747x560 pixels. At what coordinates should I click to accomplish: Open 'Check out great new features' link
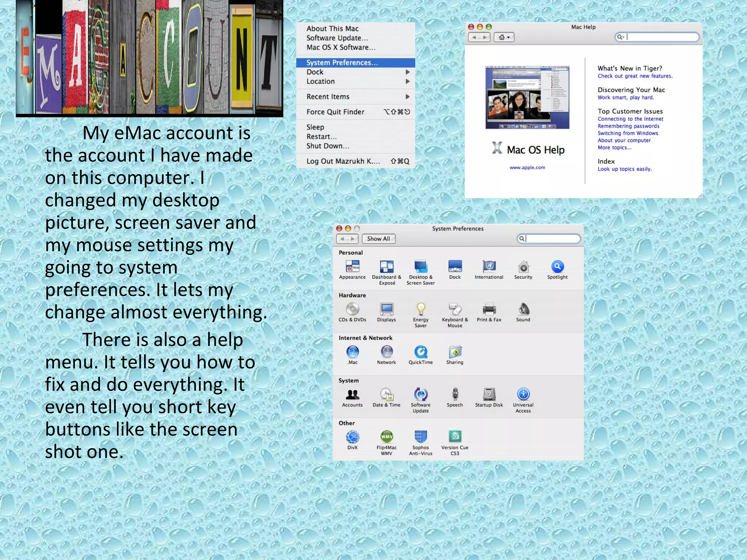click(635, 76)
